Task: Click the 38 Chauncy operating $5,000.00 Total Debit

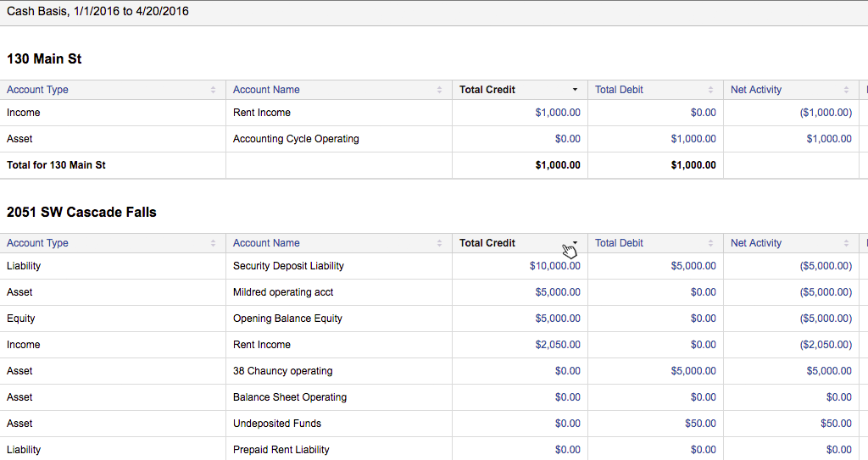Action: 693,371
